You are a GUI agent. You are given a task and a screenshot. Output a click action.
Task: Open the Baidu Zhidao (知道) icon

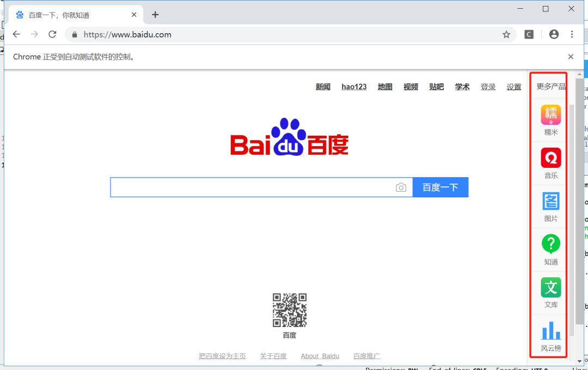550,244
